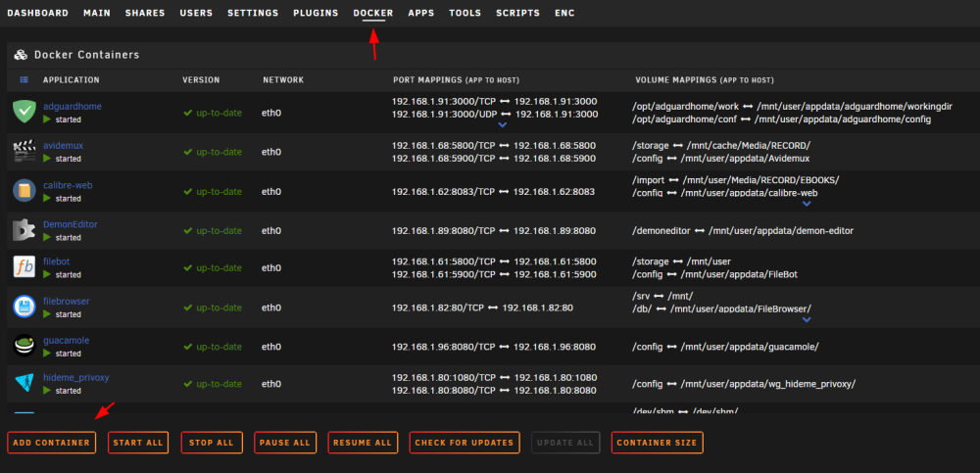The width and height of the screenshot is (980, 473).
Task: Click the DemonEditor puzzle icon
Action: (24, 230)
